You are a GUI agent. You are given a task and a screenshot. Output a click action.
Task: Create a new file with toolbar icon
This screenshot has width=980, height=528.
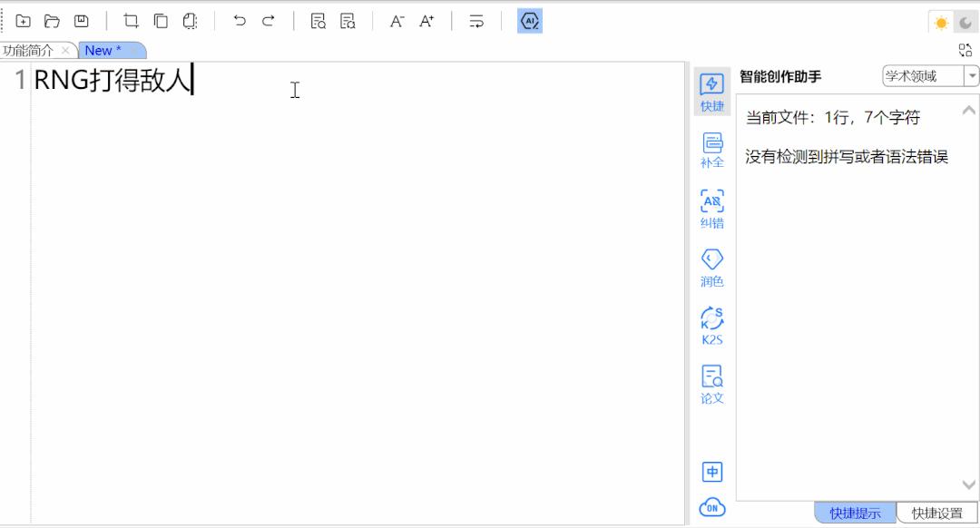(23, 21)
